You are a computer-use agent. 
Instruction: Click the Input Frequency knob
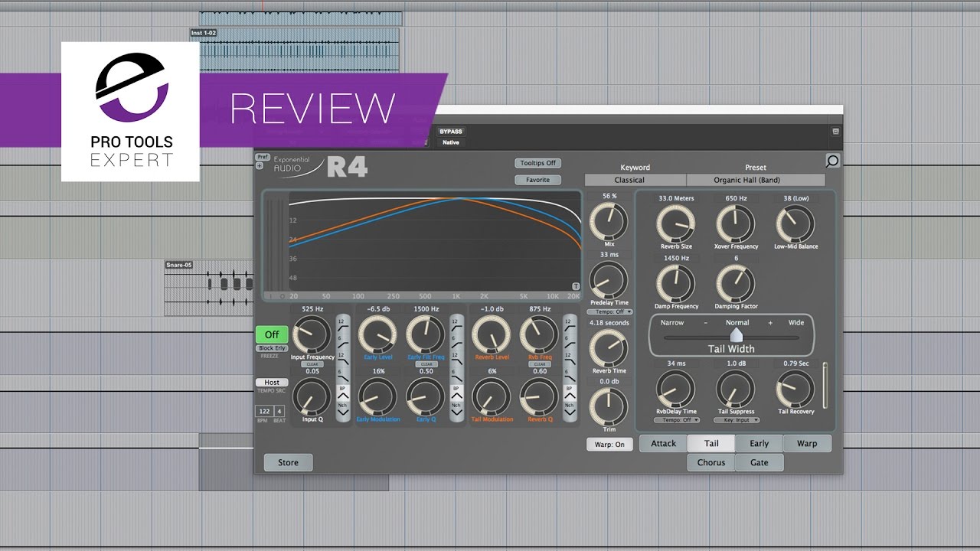pos(312,334)
